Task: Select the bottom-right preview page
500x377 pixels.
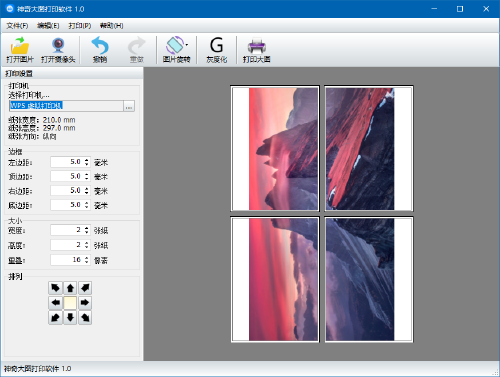Action: click(x=369, y=279)
